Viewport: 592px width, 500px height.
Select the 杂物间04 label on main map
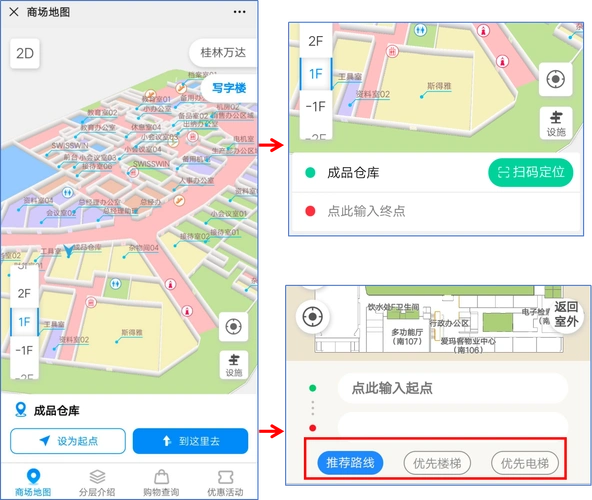coord(144,248)
